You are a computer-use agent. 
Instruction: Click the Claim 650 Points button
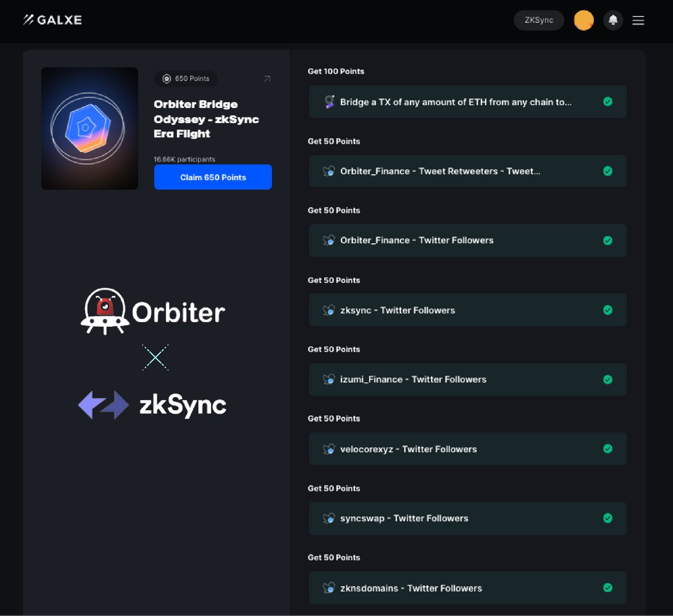point(213,177)
